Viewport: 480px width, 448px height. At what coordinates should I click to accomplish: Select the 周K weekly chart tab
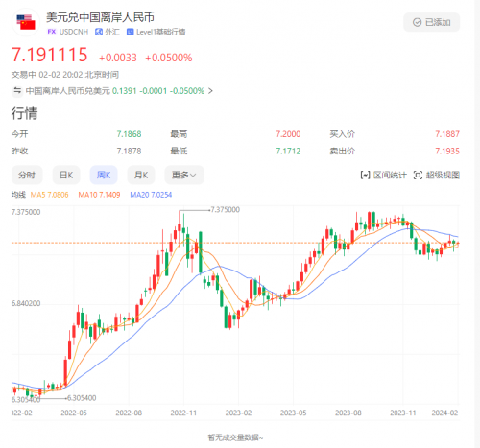click(x=104, y=176)
